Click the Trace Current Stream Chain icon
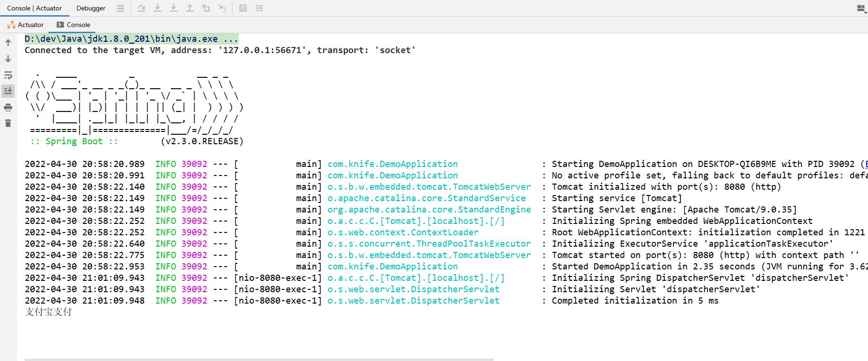Screen dimensions: 868x361 coord(259,8)
